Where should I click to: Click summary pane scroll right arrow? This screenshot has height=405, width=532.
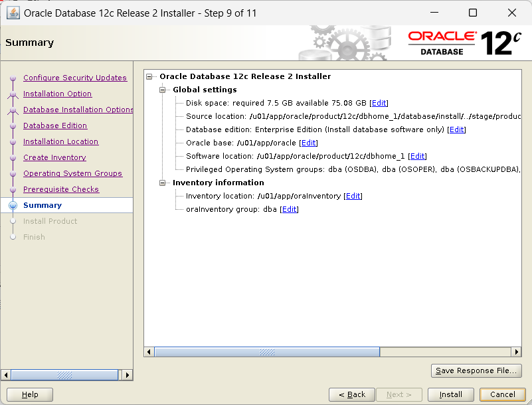[517, 352]
